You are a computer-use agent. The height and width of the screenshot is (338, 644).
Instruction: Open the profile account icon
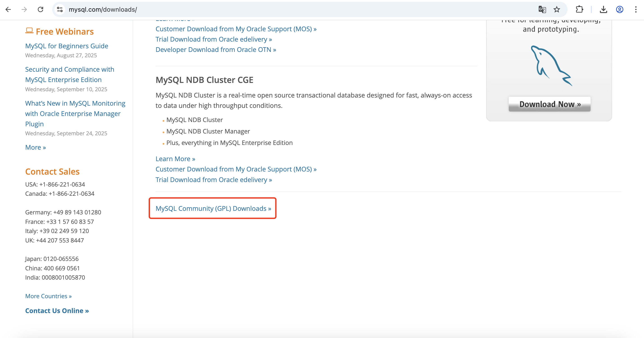(619, 9)
